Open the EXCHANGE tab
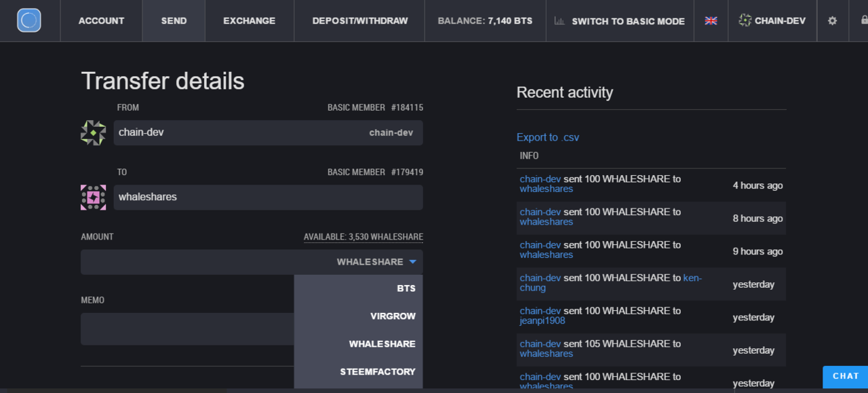The height and width of the screenshot is (393, 868). pos(250,20)
